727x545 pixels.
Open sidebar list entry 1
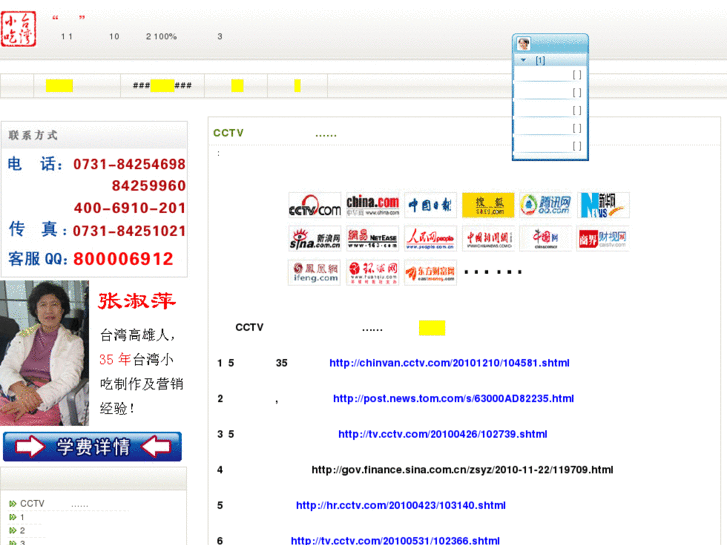tap(22, 517)
